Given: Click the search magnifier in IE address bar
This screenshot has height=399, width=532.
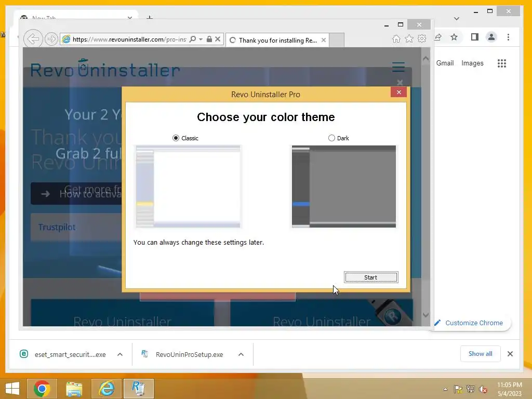Looking at the screenshot, I should point(193,39).
